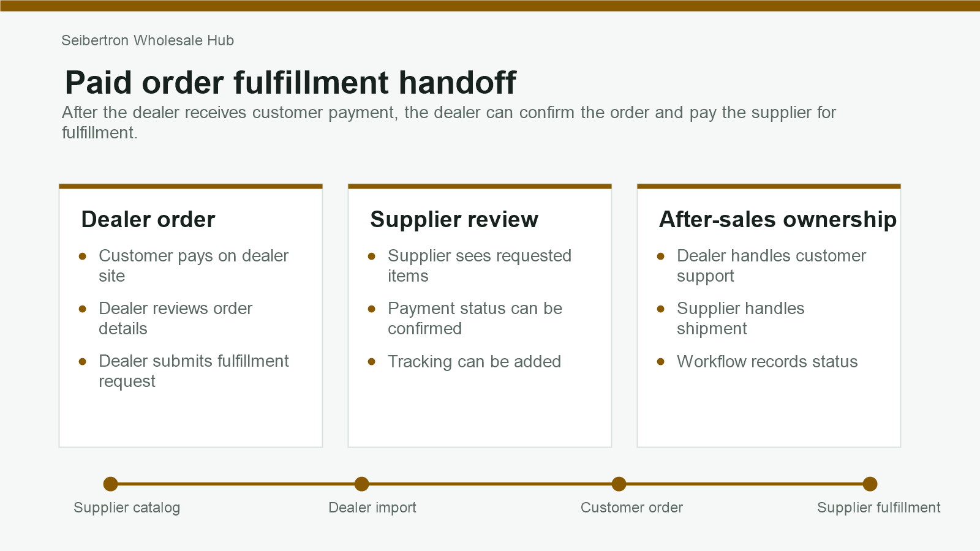The height and width of the screenshot is (551, 980).
Task: Select bullet Supplier handles shipment
Action: (x=741, y=318)
